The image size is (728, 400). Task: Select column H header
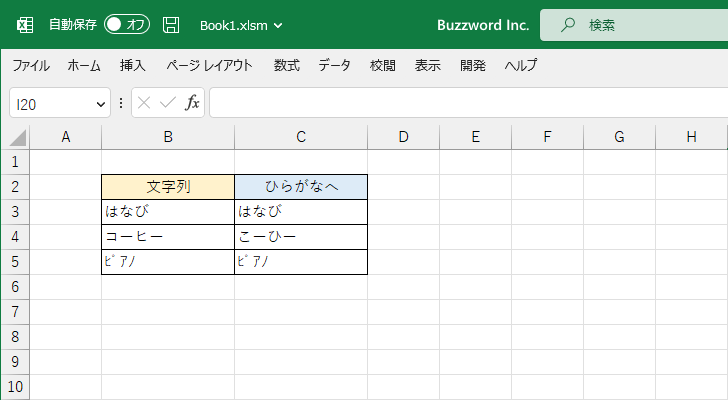[x=691, y=137]
